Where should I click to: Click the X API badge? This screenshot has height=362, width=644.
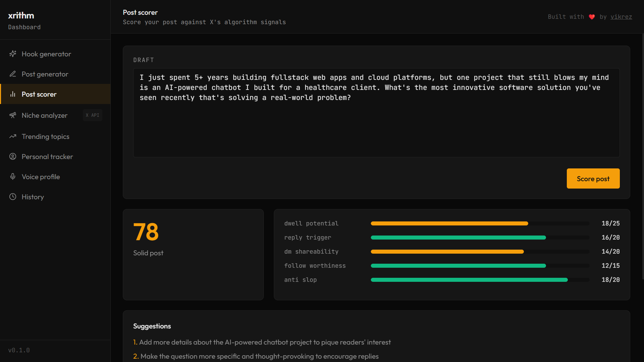93,115
